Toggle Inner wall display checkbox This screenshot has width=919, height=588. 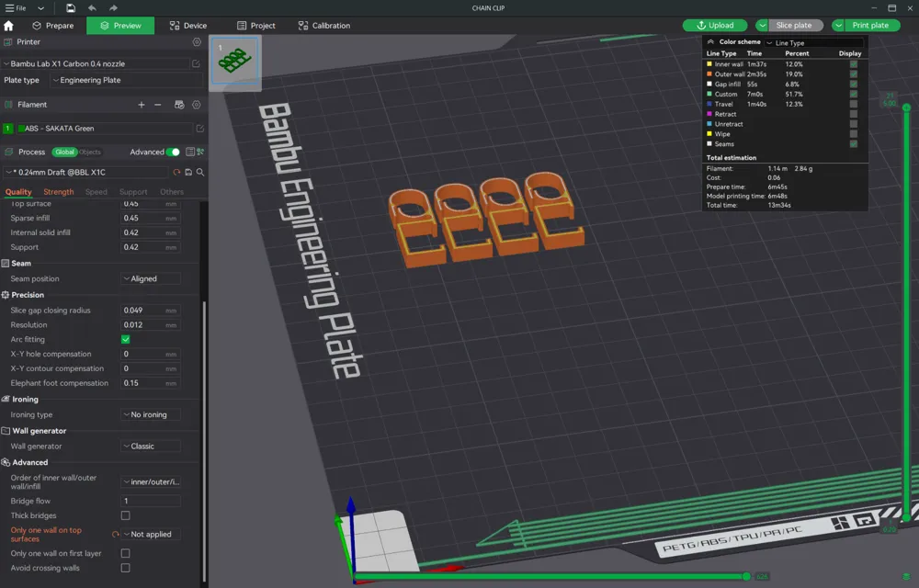pos(854,64)
